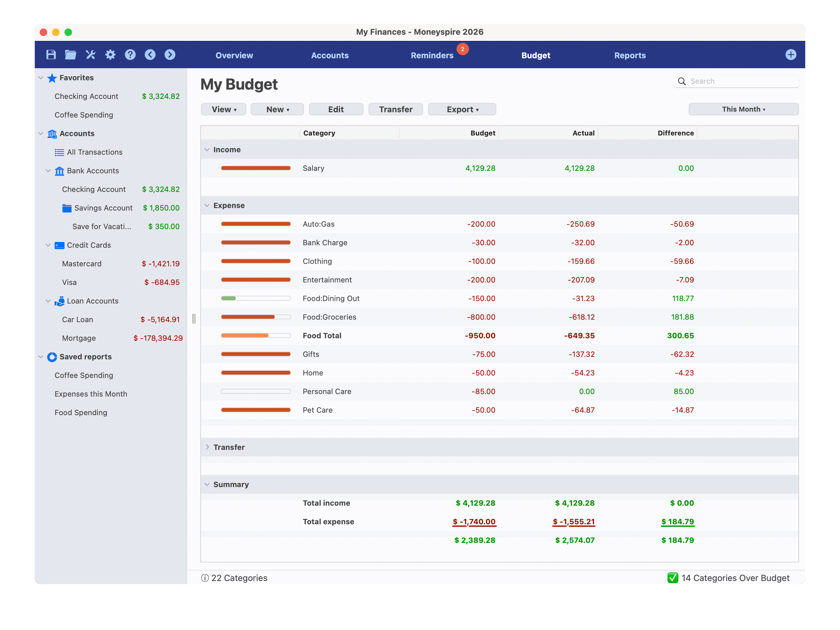Open the Tools wrench icon
This screenshot has width=840, height=630.
(90, 55)
